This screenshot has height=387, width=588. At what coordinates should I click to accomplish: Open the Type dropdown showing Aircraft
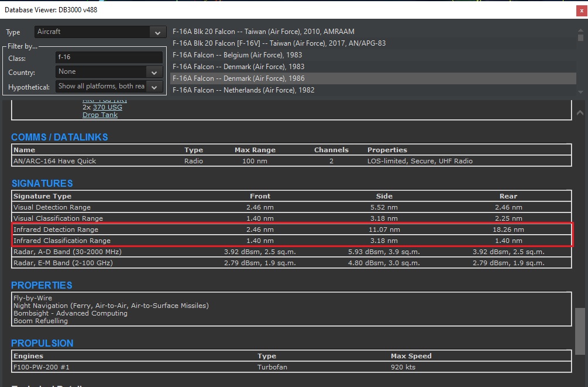pyautogui.click(x=100, y=32)
